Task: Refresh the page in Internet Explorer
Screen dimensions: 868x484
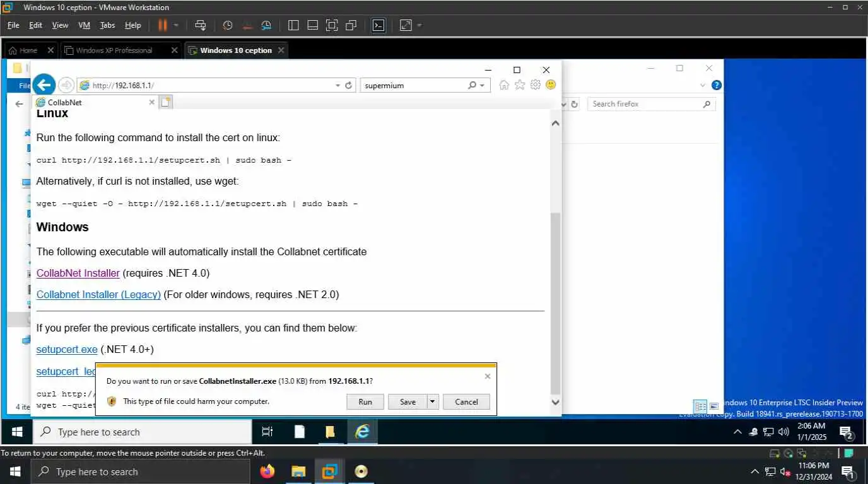Action: 348,85
